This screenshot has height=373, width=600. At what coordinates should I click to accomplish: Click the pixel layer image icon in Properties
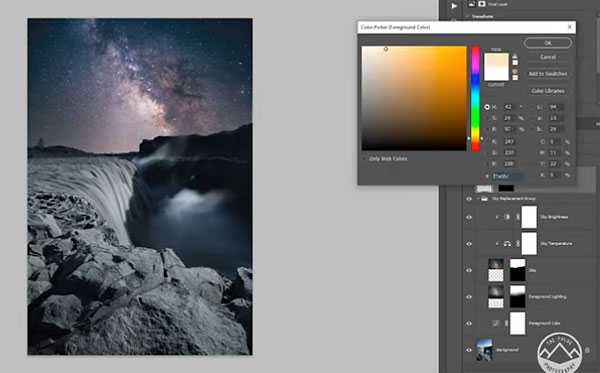click(471, 4)
